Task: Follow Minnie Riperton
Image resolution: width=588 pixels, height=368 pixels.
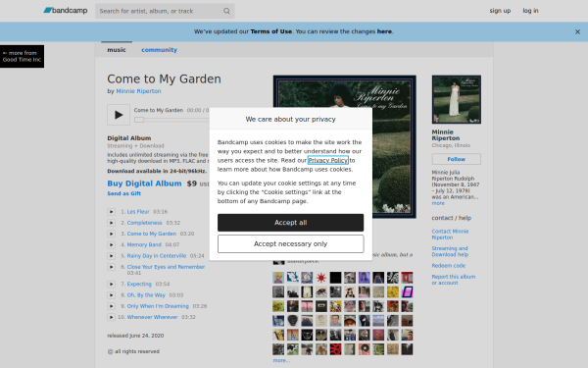Action: [457, 159]
